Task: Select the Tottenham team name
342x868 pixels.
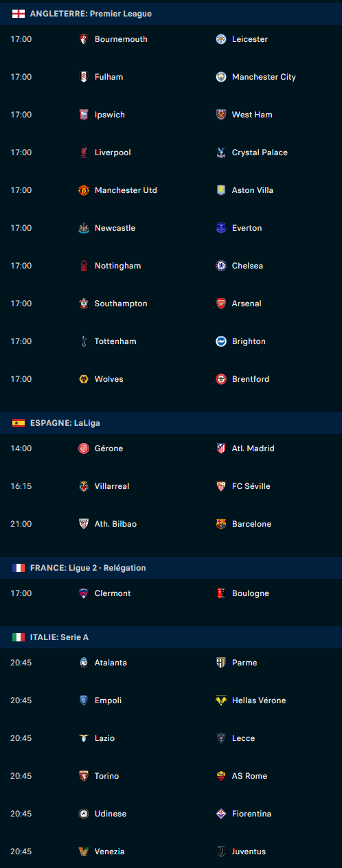Action: [115, 341]
